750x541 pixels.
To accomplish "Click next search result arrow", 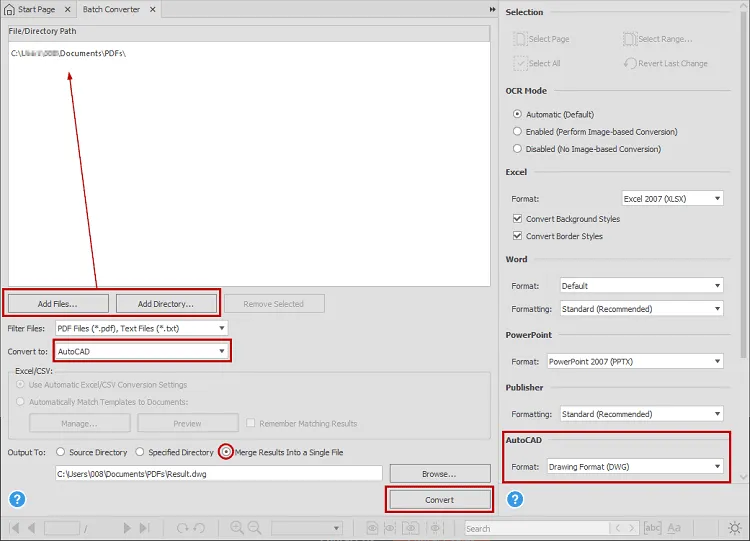I will click(x=631, y=528).
